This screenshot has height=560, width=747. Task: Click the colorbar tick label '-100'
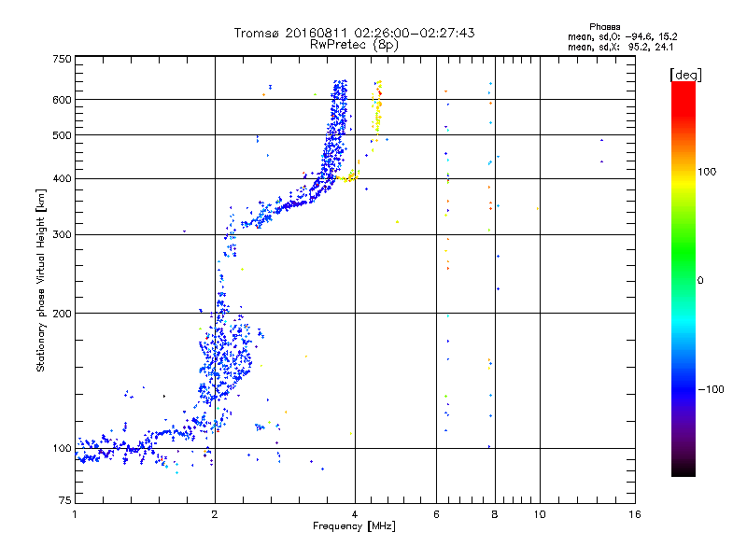(711, 389)
